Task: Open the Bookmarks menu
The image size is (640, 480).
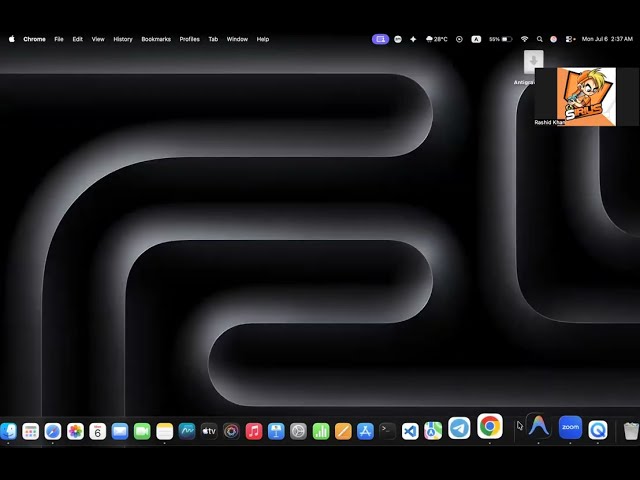Action: (x=156, y=39)
